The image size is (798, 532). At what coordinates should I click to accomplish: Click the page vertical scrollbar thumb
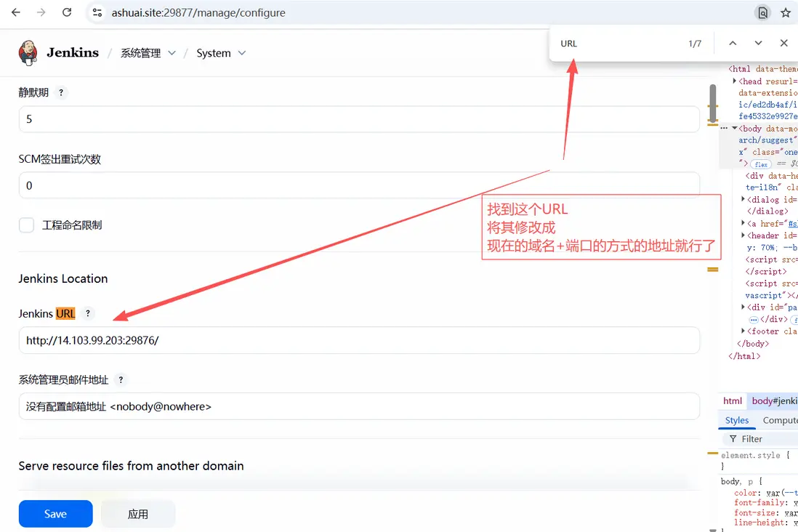point(712,105)
